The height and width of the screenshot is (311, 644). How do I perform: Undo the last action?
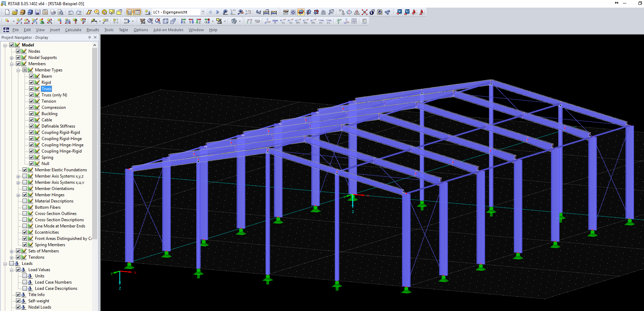click(x=71, y=12)
